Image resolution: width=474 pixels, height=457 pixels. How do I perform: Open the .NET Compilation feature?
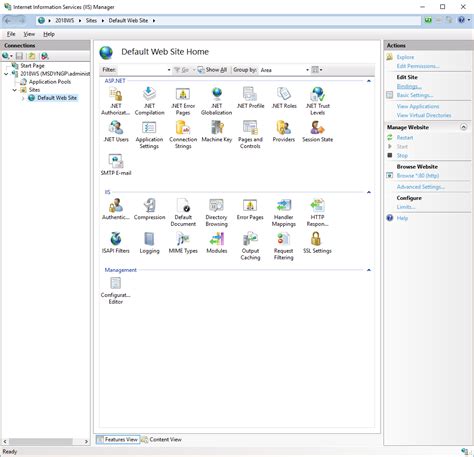(x=149, y=101)
